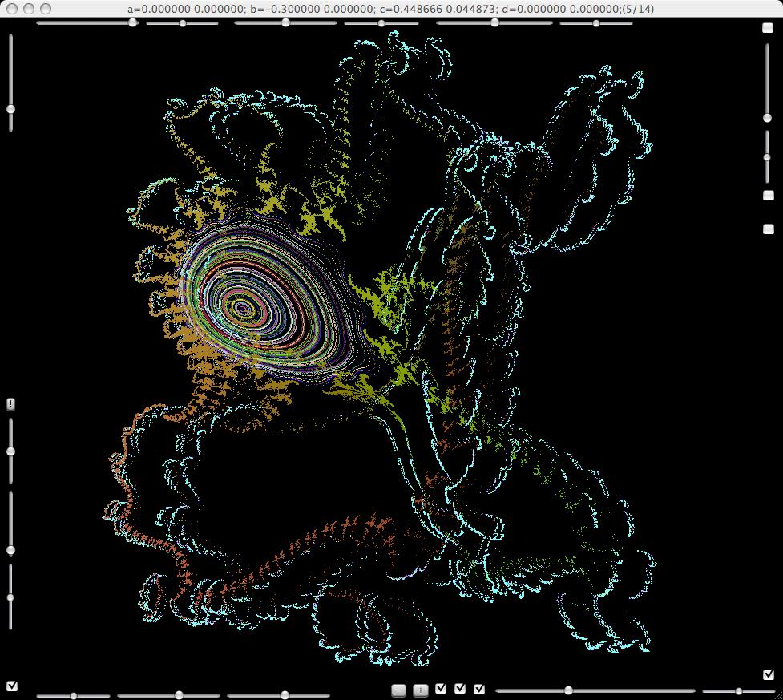This screenshot has width=783, height=700.
Task: Click the minus button in the bottom bar
Action: click(398, 690)
